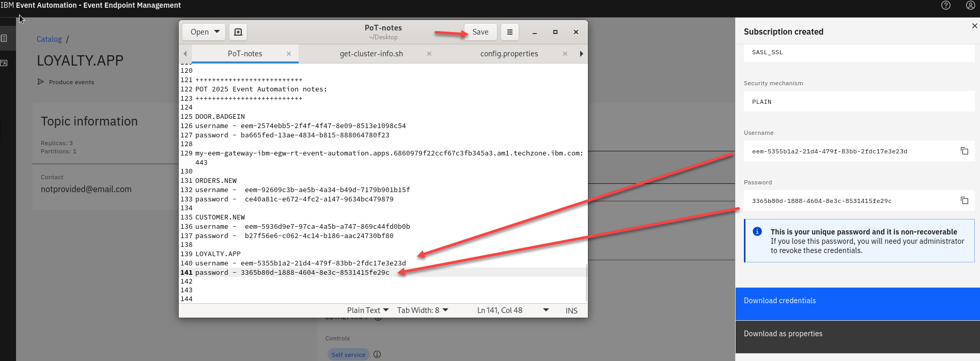Switch to the get-cluster-info.sh tab
980x361 pixels.
point(371,54)
